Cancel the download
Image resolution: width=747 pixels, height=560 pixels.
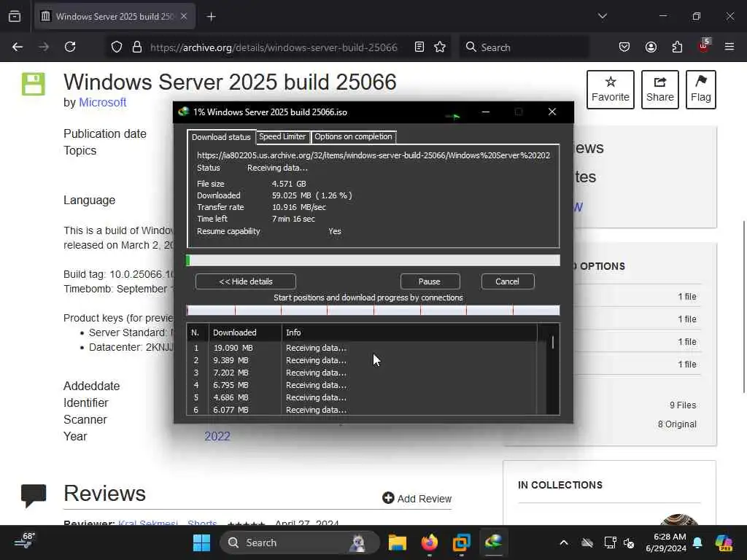coord(508,281)
